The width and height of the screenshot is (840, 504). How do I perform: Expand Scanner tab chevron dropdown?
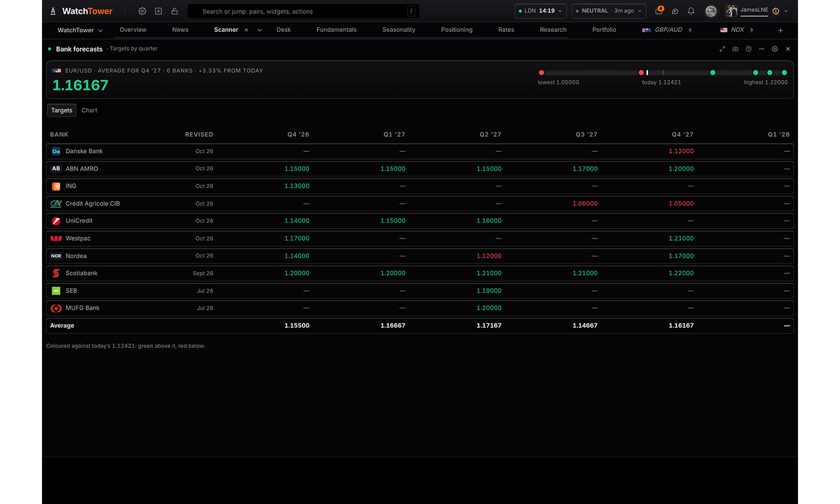pyautogui.click(x=260, y=30)
